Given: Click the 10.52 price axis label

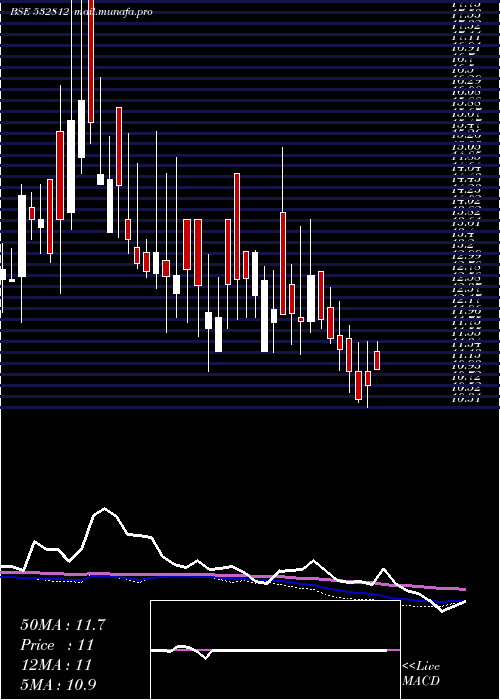Looking at the screenshot, I should tap(466, 388).
